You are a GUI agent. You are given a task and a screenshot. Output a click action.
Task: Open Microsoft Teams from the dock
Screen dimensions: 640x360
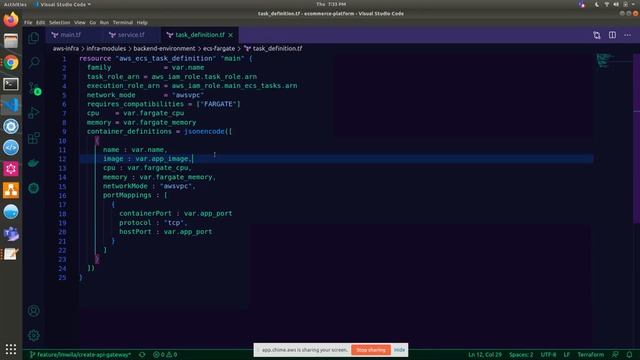(x=11, y=233)
